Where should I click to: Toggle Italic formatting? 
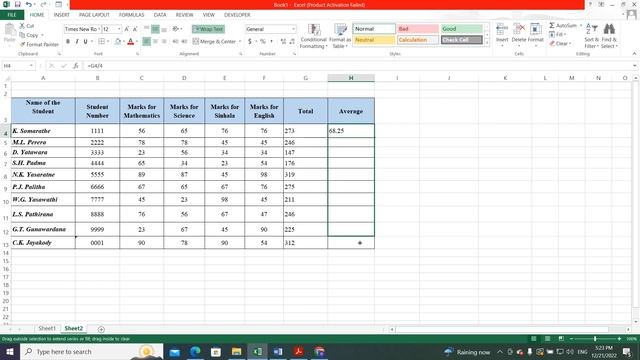76,41
